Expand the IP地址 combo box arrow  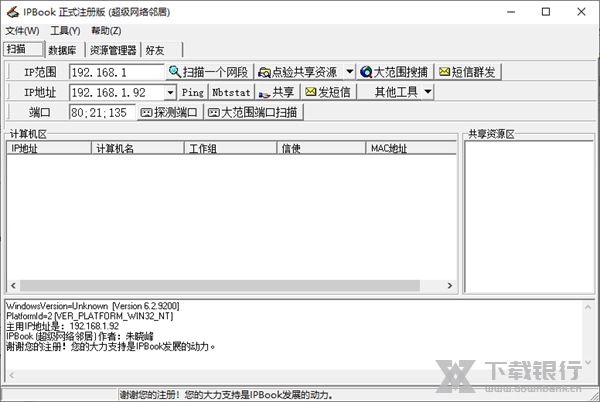tap(171, 92)
